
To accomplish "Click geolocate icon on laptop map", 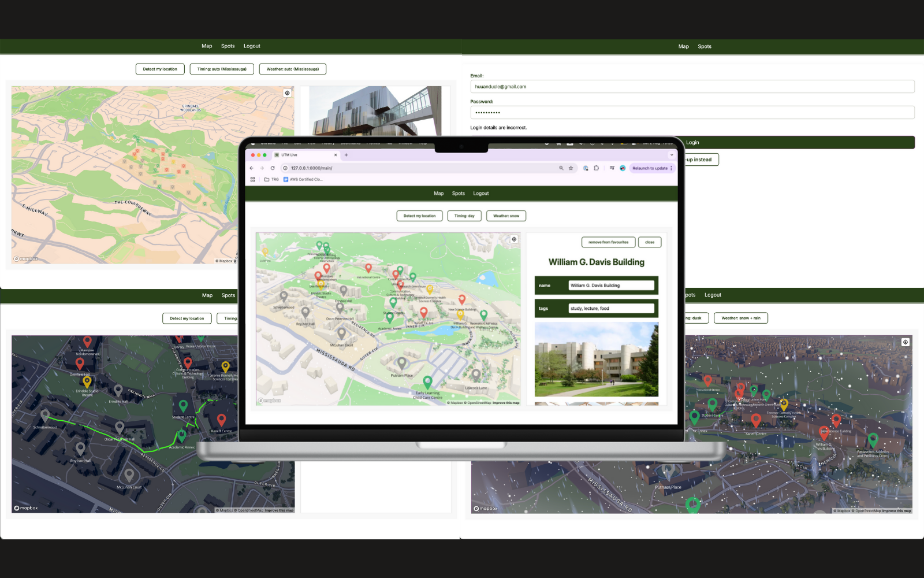I will click(514, 239).
